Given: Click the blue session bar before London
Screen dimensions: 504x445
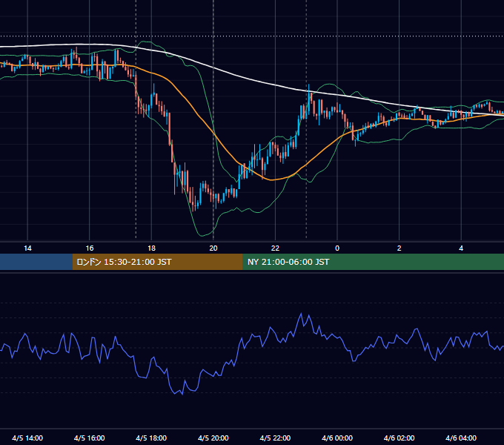Looking at the screenshot, I should click(x=36, y=262).
